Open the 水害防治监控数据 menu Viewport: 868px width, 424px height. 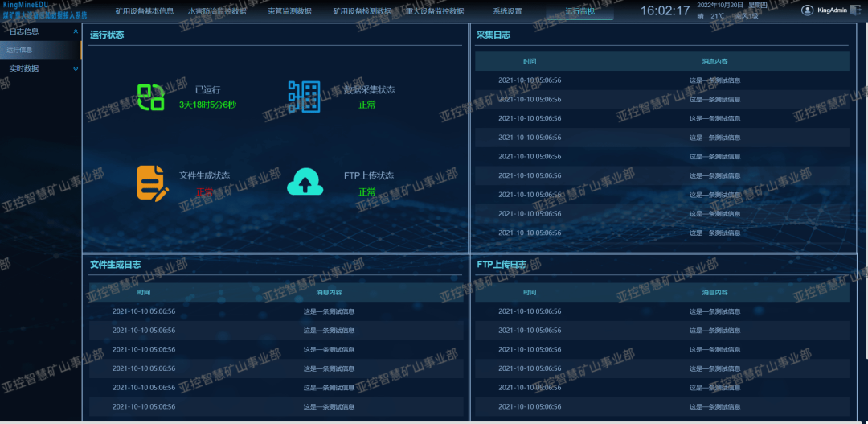[x=217, y=11]
